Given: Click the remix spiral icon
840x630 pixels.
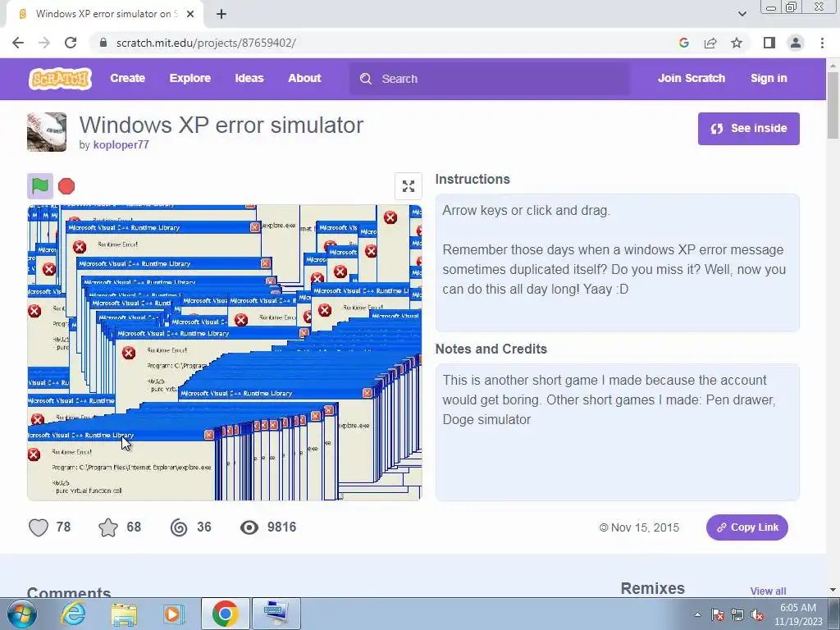Looking at the screenshot, I should tap(179, 527).
